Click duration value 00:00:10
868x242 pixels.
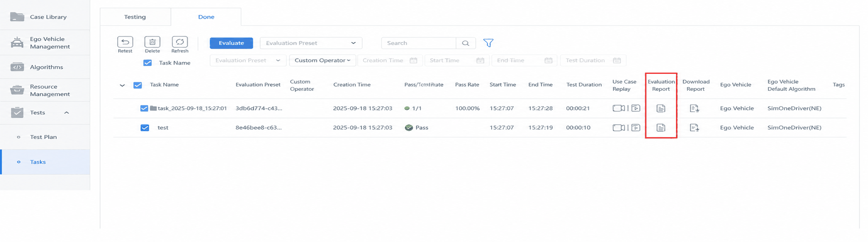point(578,127)
